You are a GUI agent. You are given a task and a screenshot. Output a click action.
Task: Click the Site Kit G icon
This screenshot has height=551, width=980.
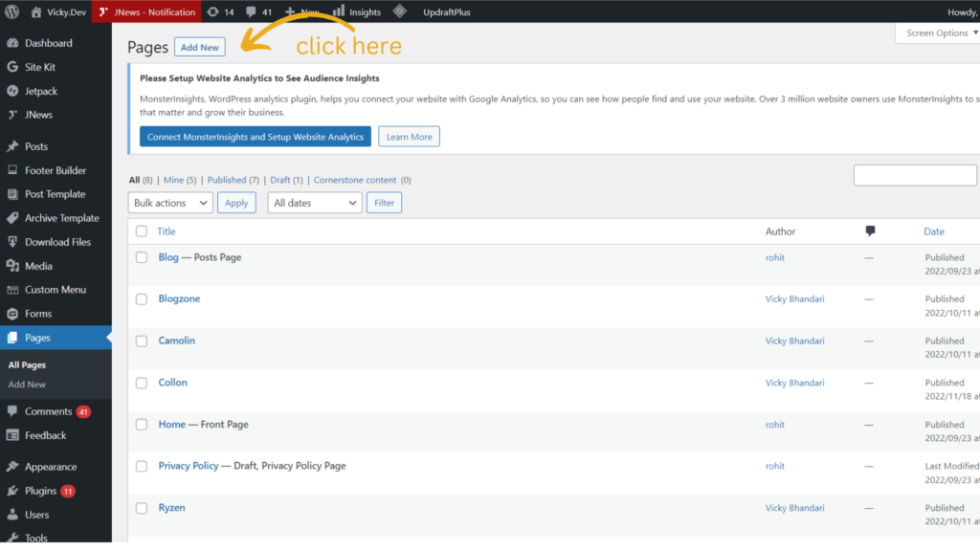pos(12,67)
